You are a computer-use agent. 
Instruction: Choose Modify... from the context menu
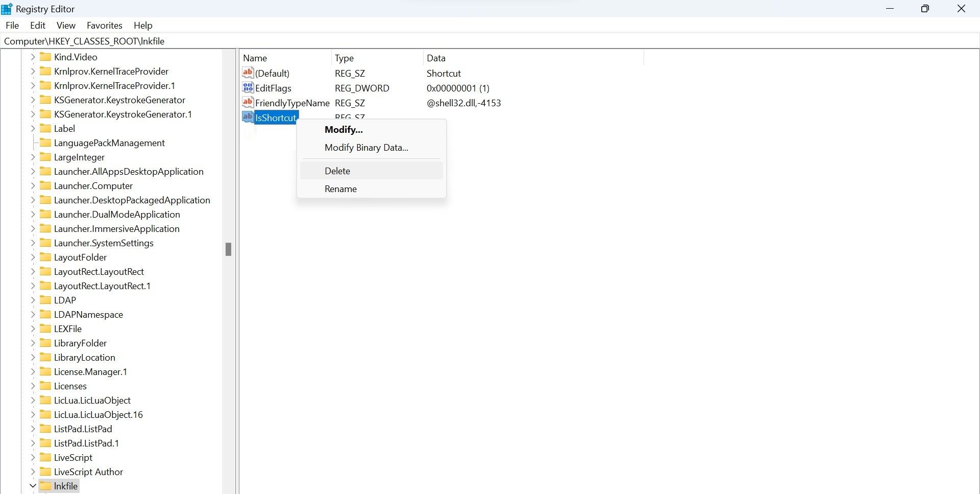click(x=372, y=130)
